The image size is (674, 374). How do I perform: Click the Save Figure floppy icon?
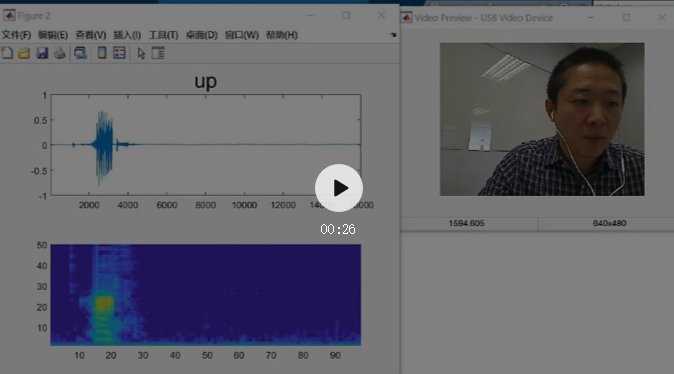tap(42, 53)
